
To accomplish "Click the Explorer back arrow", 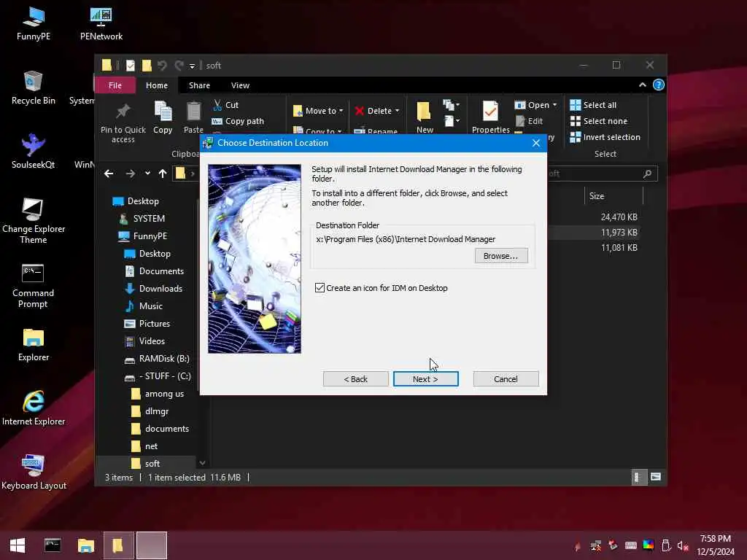I will [109, 174].
